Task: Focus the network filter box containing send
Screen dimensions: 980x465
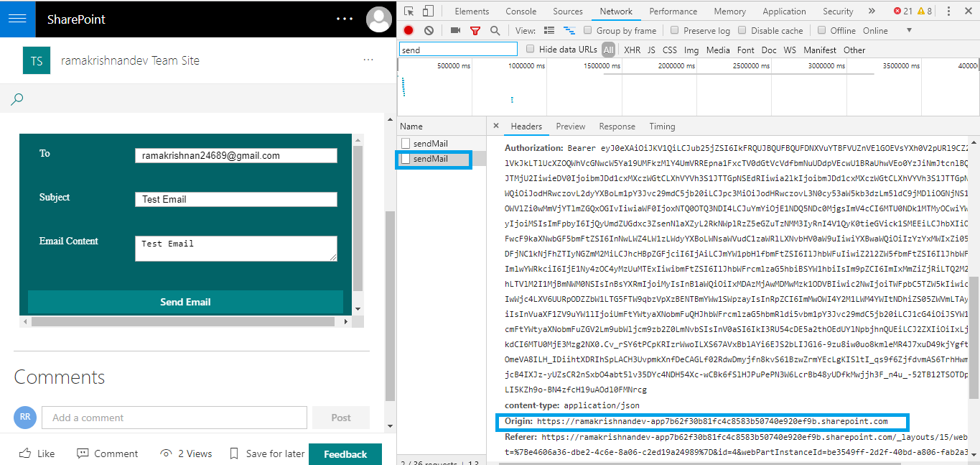Action: click(x=458, y=50)
